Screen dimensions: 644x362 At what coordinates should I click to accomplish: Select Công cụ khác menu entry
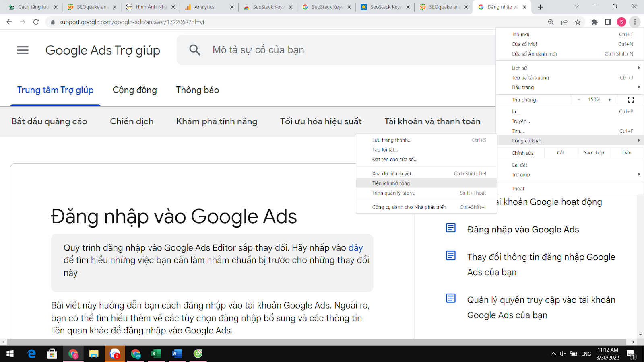coord(570,140)
